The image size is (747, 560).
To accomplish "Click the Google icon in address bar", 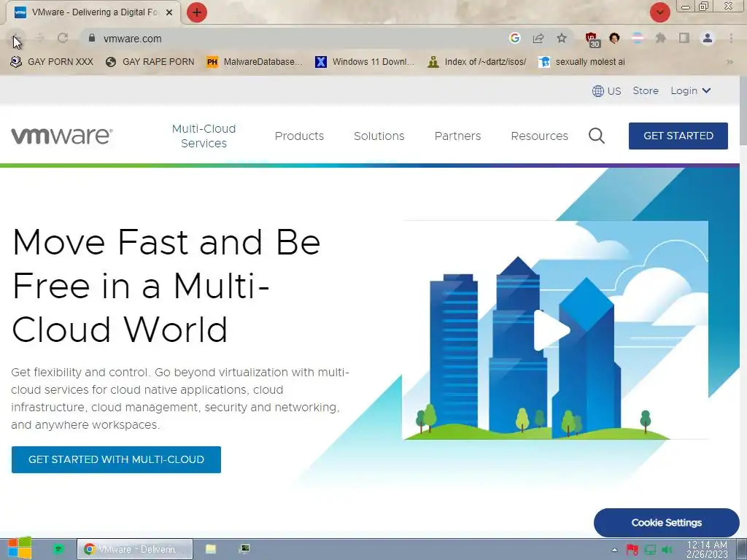I will point(514,38).
